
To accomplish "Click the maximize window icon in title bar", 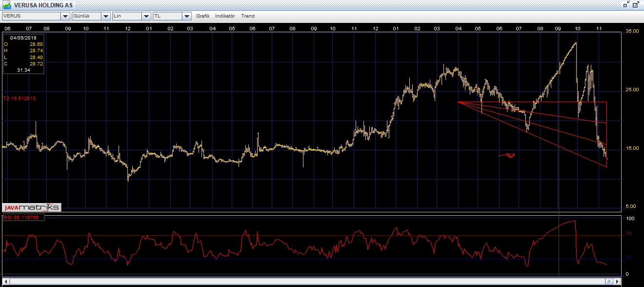I will pos(636,4).
